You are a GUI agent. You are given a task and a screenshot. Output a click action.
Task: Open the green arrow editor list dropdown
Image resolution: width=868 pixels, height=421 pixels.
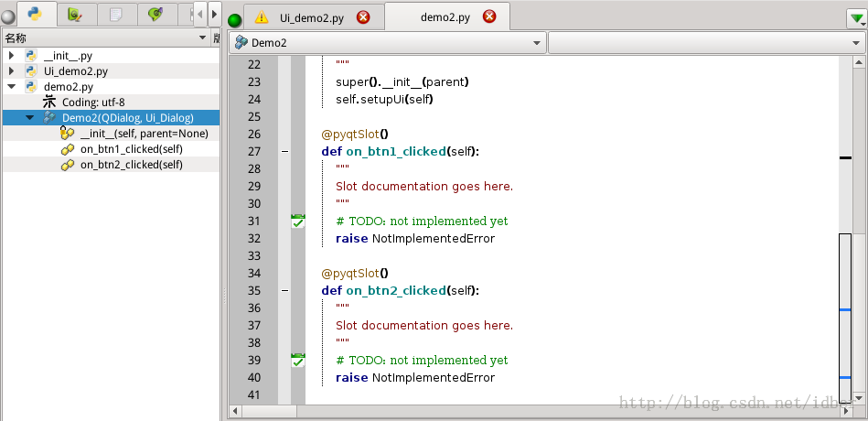(856, 19)
